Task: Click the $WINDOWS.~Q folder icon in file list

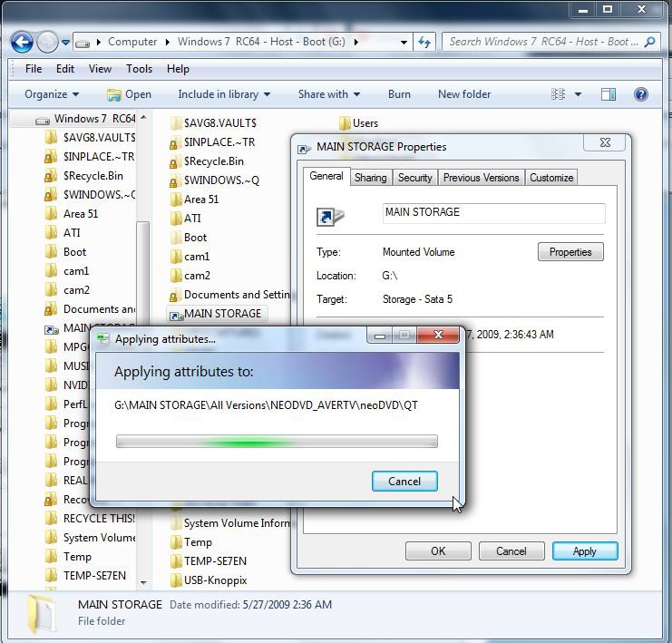Action: [173, 180]
